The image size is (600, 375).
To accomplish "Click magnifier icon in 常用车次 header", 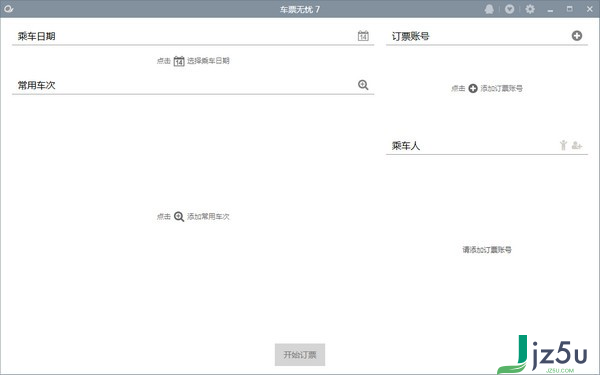I will click(363, 85).
